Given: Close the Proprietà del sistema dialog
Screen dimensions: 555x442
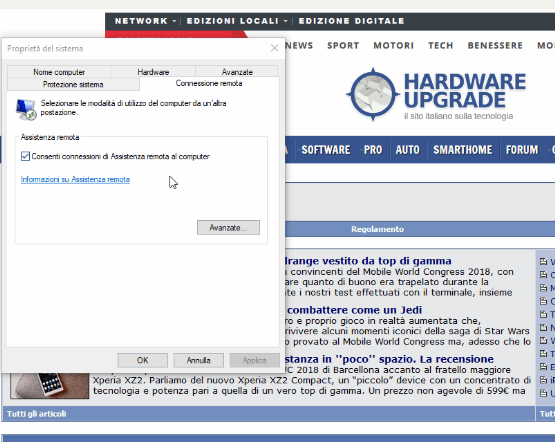Looking at the screenshot, I should [x=274, y=48].
